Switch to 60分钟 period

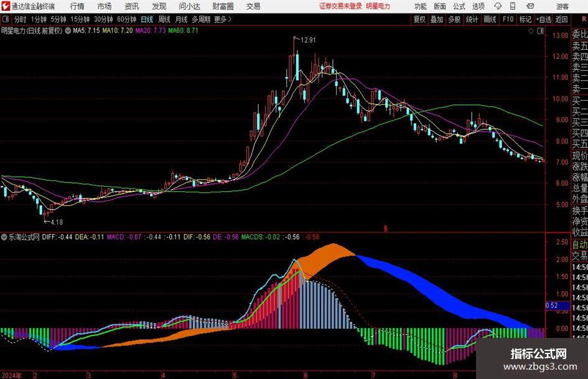127,19
